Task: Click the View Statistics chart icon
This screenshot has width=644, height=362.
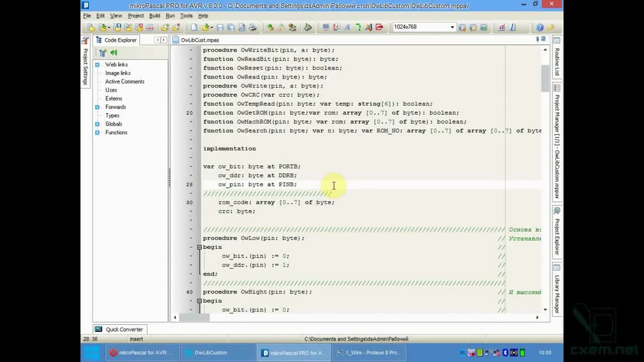Action: 336,28
